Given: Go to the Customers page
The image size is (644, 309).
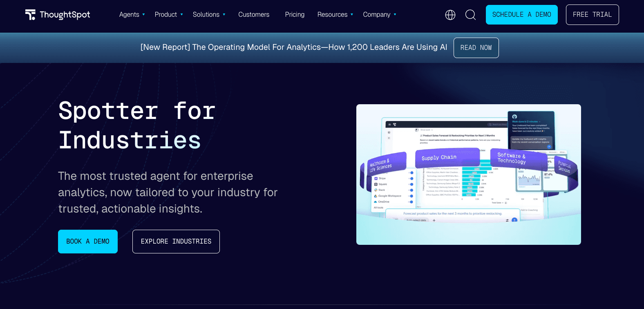Looking at the screenshot, I should [254, 15].
